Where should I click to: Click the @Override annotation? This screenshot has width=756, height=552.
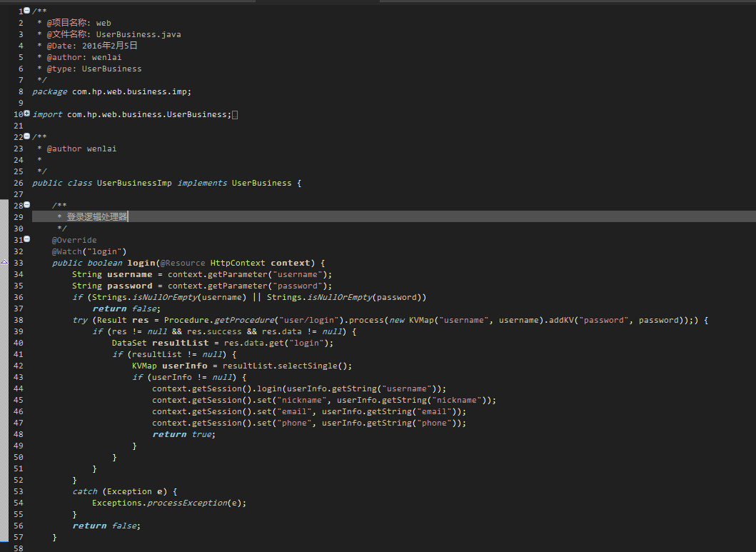pos(74,240)
